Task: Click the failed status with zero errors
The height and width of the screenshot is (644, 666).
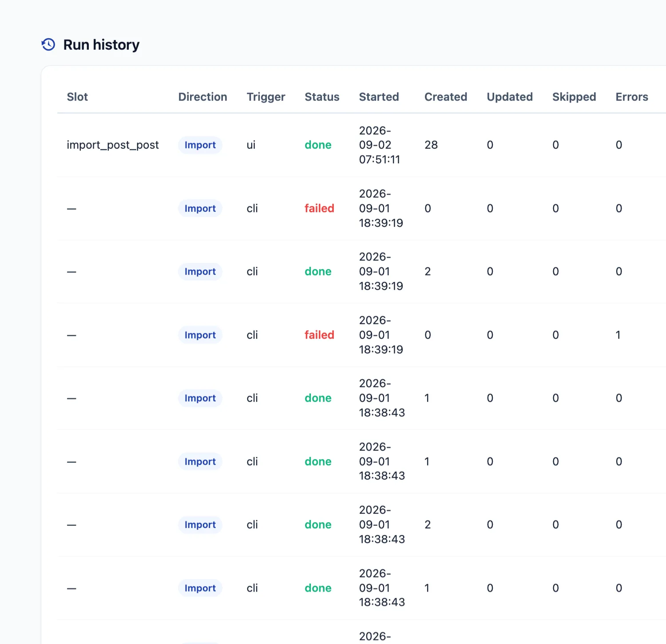Action: pos(319,208)
